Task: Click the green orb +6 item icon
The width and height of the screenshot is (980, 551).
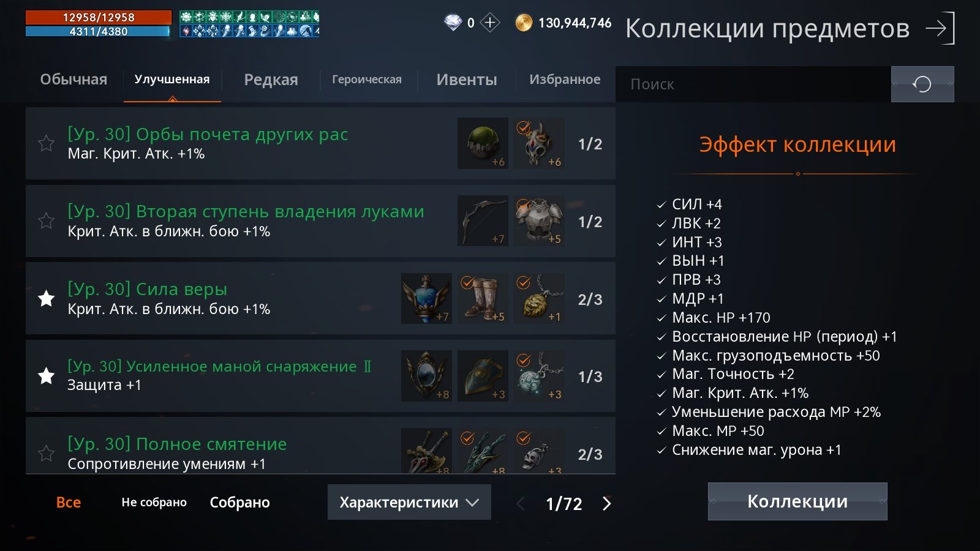Action: 483,143
